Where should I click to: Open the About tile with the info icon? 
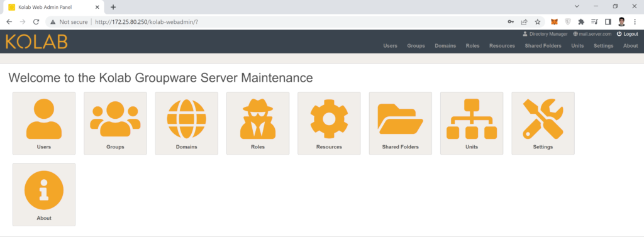pyautogui.click(x=44, y=195)
